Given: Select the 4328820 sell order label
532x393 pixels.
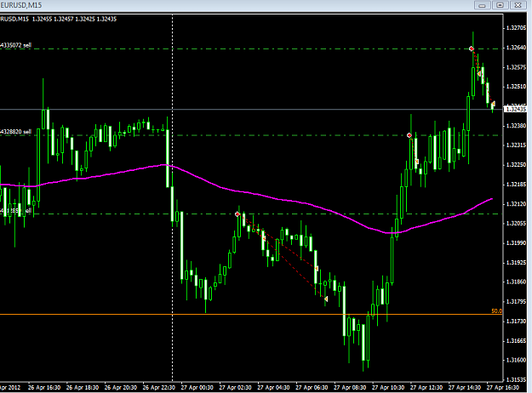Looking at the screenshot, I should (x=16, y=132).
